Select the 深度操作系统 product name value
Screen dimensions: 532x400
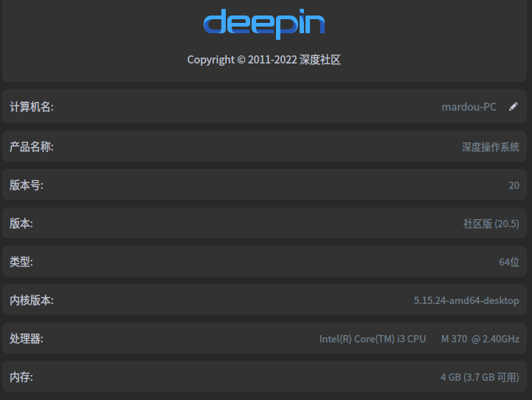pyautogui.click(x=491, y=147)
